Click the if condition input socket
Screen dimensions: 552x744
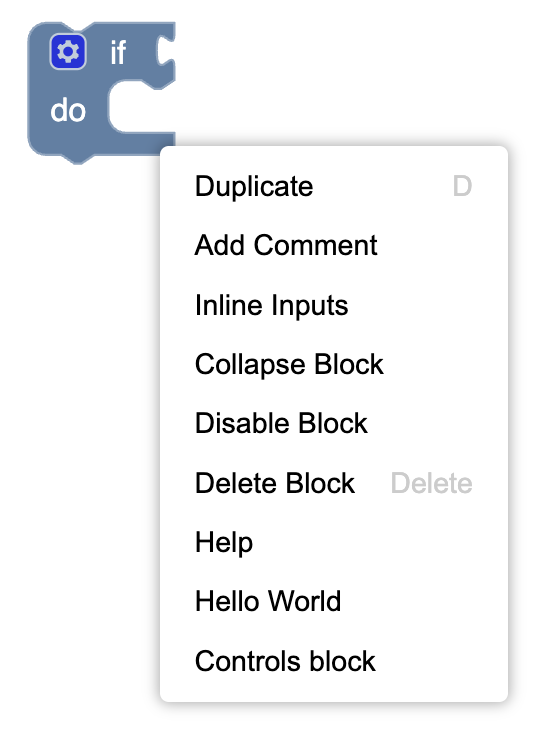[x=165, y=52]
